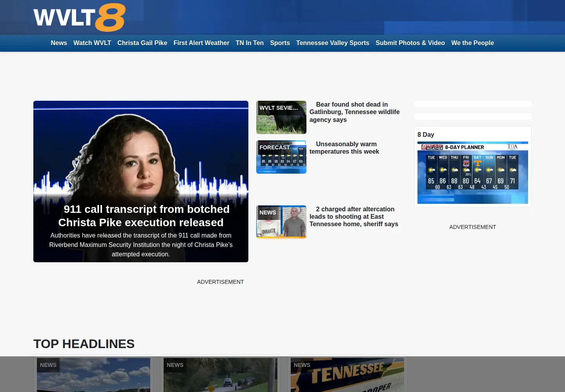
Task: Open We the People section
Action: tap(472, 43)
